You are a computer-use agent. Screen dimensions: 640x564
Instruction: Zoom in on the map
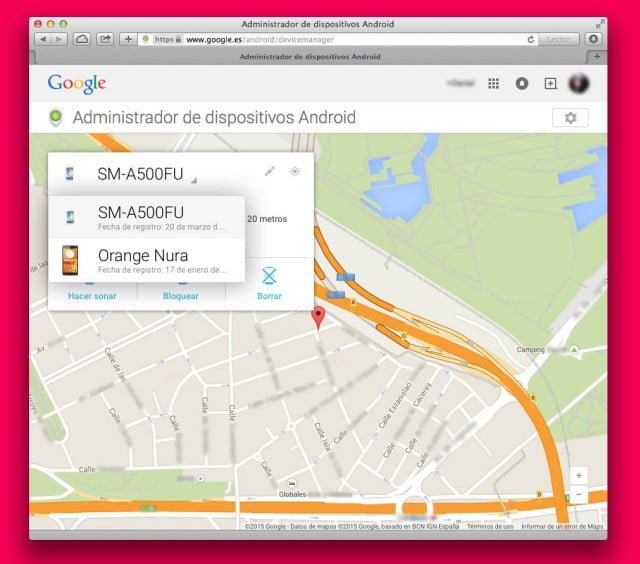click(x=579, y=475)
